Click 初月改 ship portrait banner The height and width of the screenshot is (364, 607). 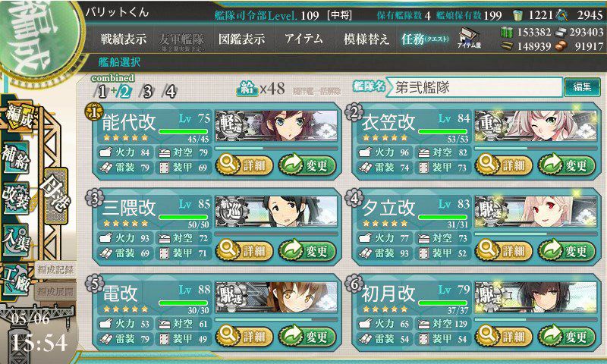point(536,297)
